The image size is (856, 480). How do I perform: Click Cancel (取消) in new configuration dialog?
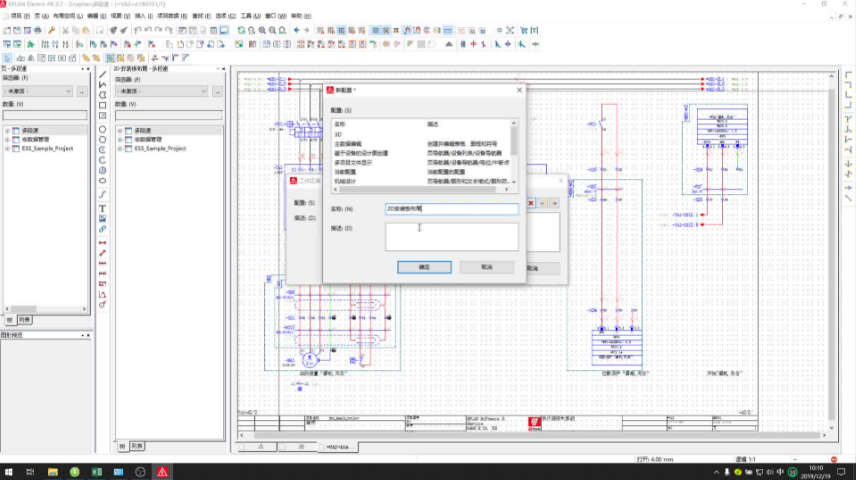click(486, 267)
